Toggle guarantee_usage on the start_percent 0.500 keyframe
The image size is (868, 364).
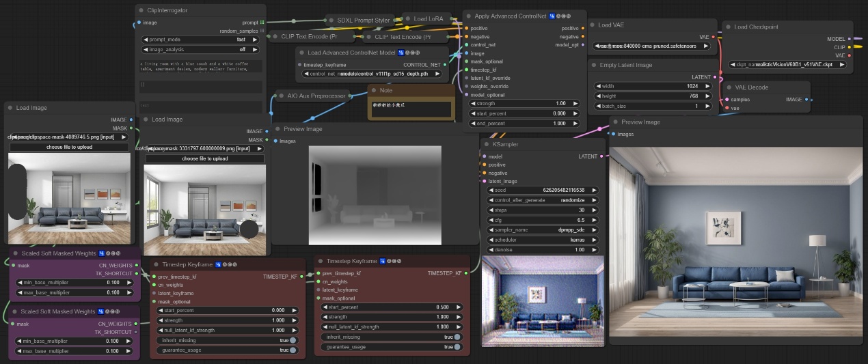pos(446,347)
